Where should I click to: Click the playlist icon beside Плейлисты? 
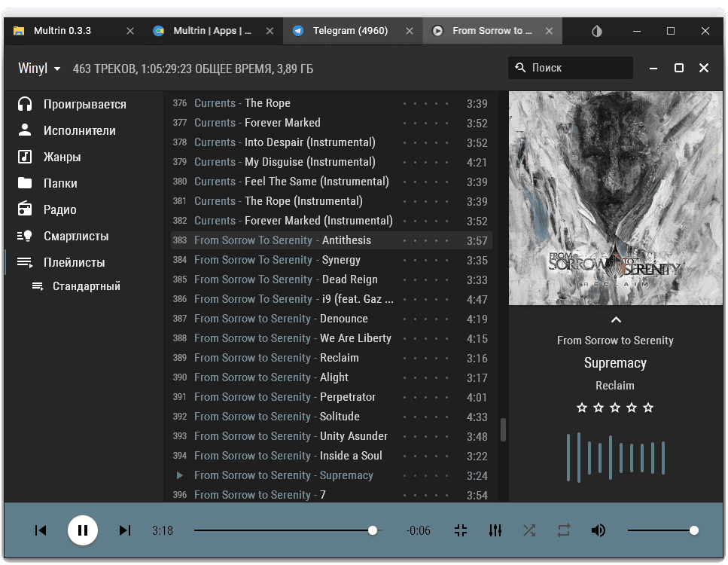pos(25,262)
